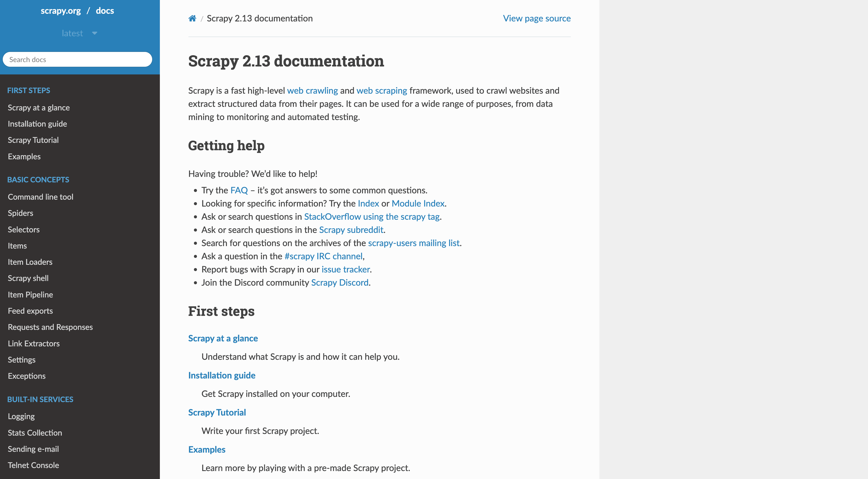
Task: Click the BASIC CONCEPTS sidebar caption
Action: pos(38,180)
